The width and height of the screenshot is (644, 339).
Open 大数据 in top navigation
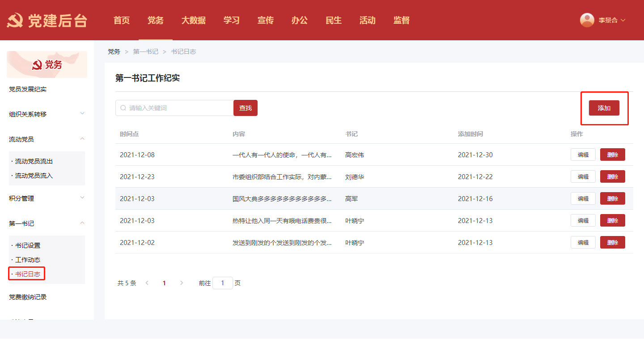(193, 20)
